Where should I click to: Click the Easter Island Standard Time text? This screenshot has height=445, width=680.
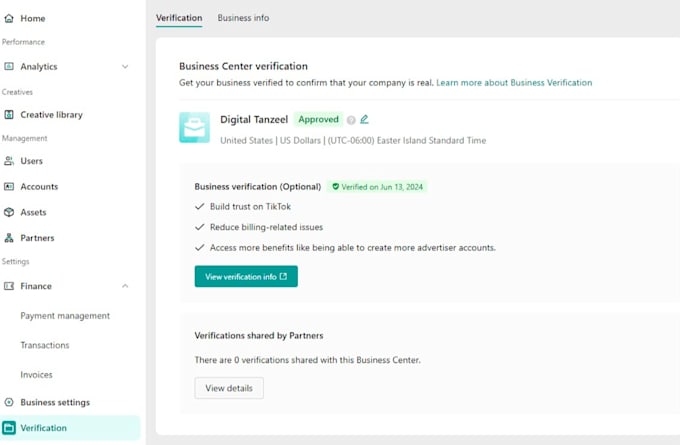tap(432, 141)
